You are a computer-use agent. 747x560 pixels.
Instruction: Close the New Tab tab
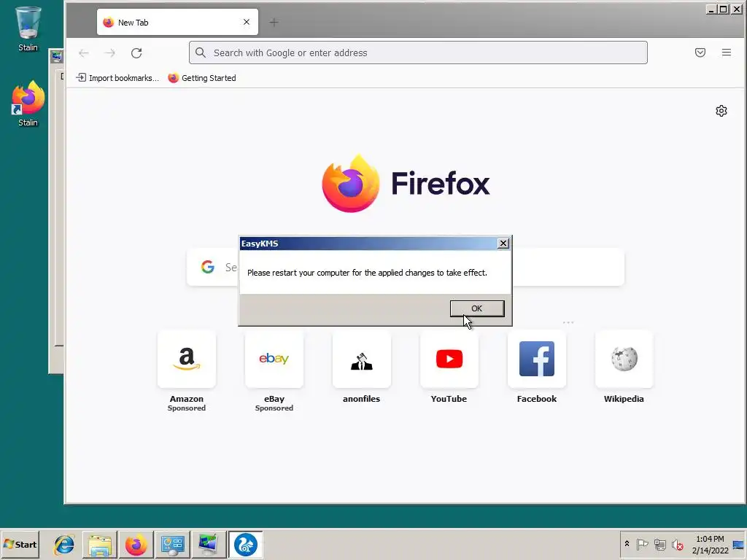click(x=247, y=22)
